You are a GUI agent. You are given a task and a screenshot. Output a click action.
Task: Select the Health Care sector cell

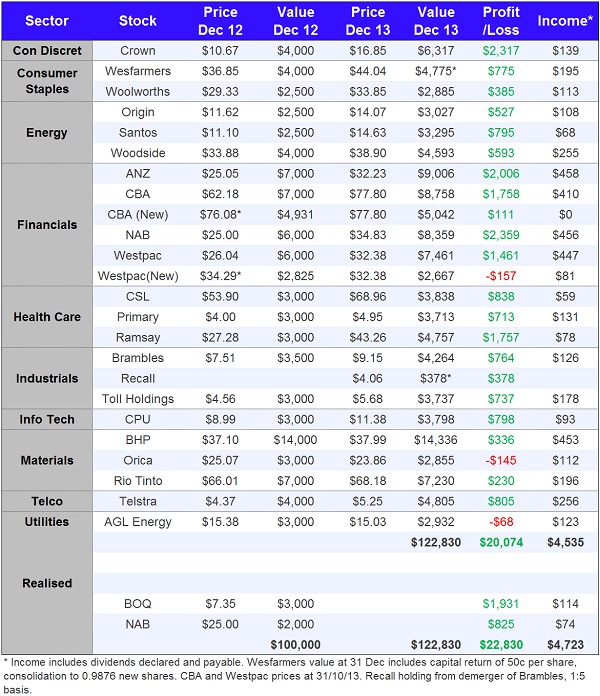47,317
